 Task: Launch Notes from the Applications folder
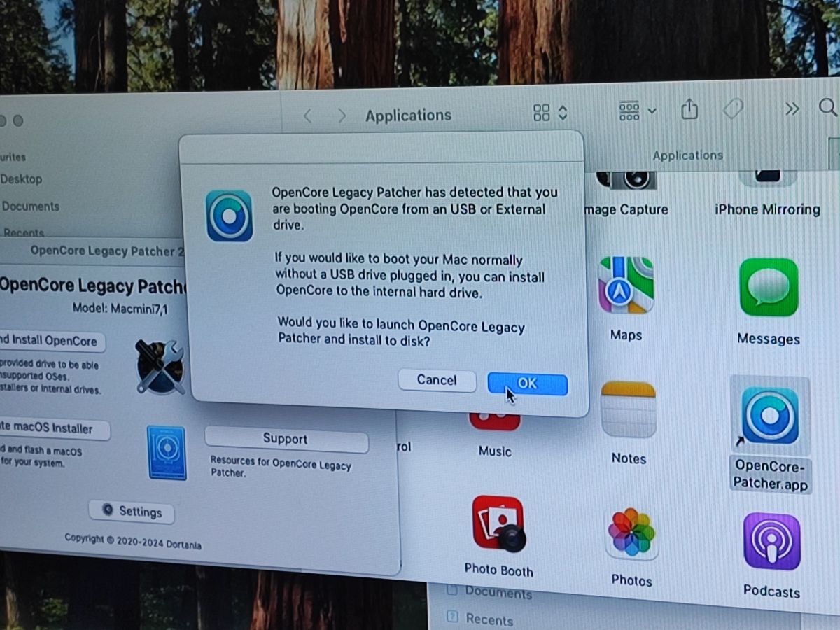pos(628,411)
